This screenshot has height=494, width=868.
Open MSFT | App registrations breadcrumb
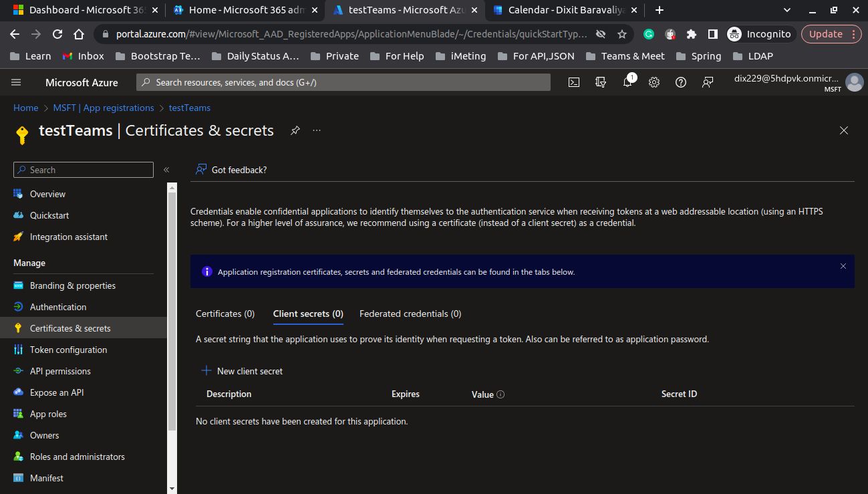104,108
